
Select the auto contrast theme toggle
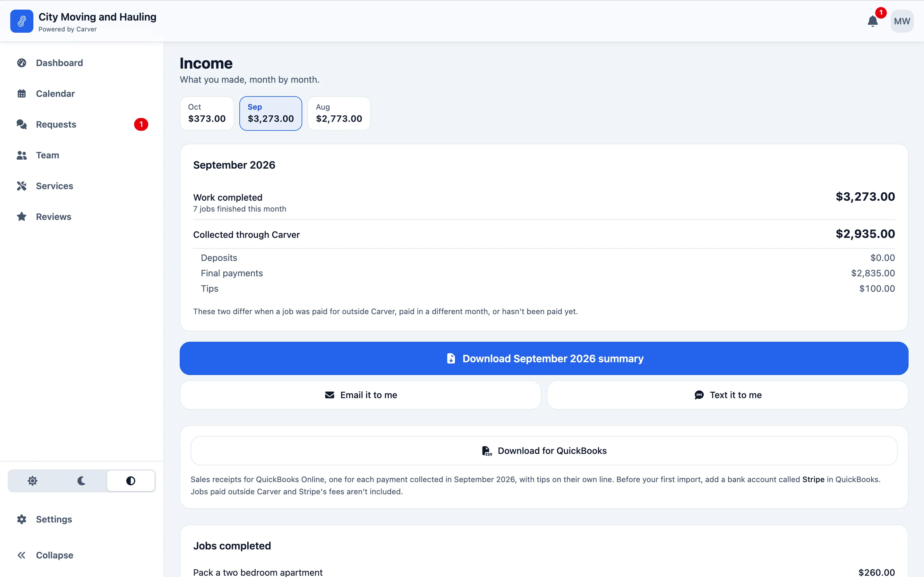(131, 481)
